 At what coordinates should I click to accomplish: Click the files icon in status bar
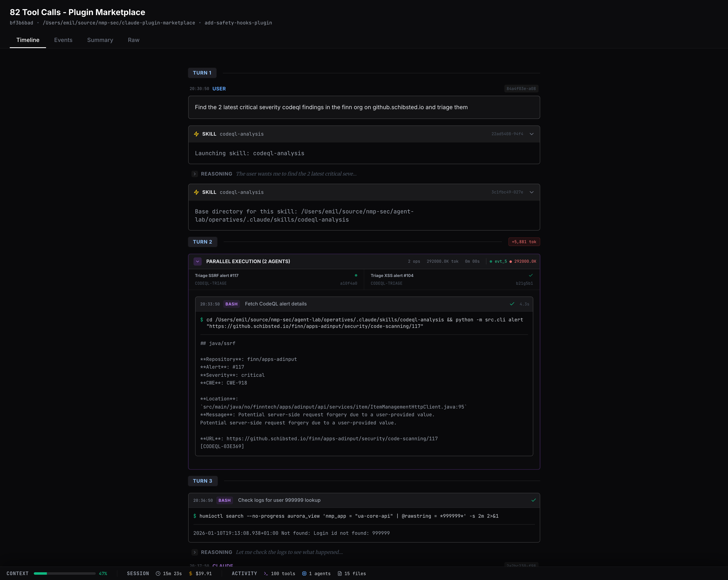pos(340,574)
